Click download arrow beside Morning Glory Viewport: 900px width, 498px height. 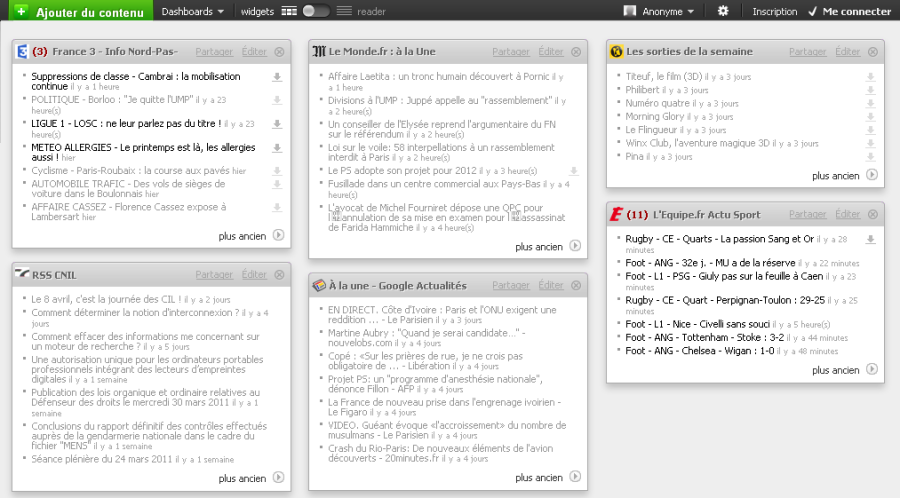click(871, 117)
